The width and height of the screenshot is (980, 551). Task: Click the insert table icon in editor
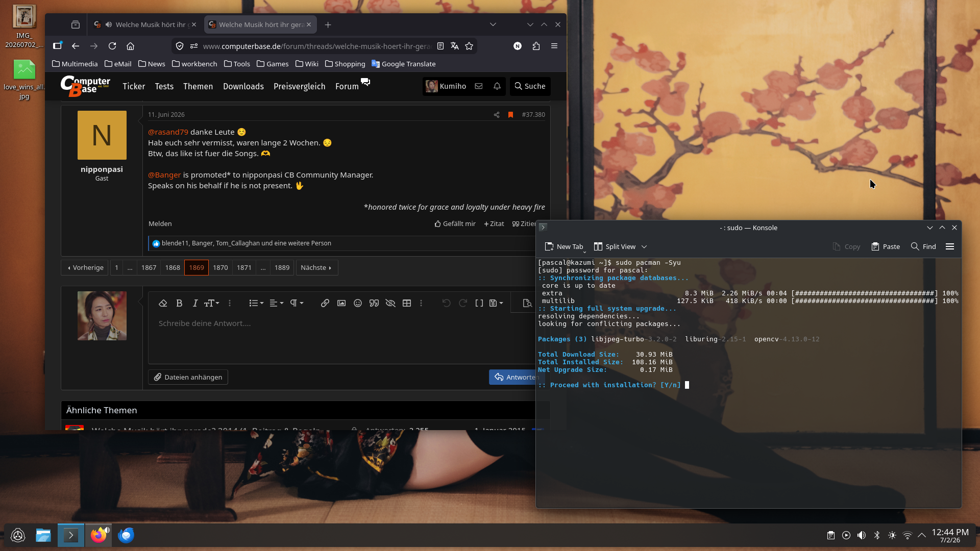coord(407,303)
